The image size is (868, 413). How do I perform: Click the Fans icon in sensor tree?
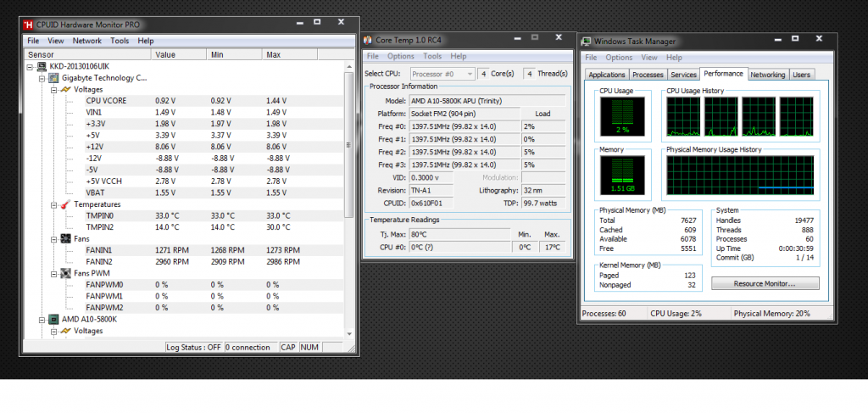tap(65, 239)
